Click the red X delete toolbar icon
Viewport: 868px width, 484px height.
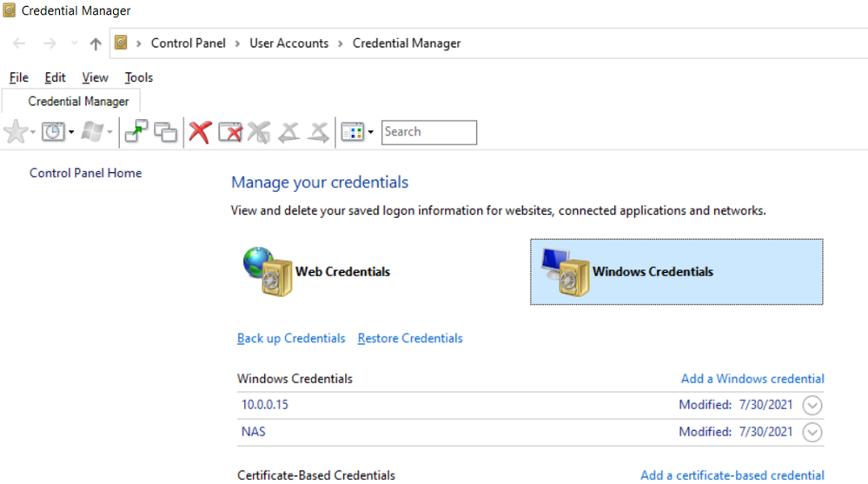[x=201, y=132]
